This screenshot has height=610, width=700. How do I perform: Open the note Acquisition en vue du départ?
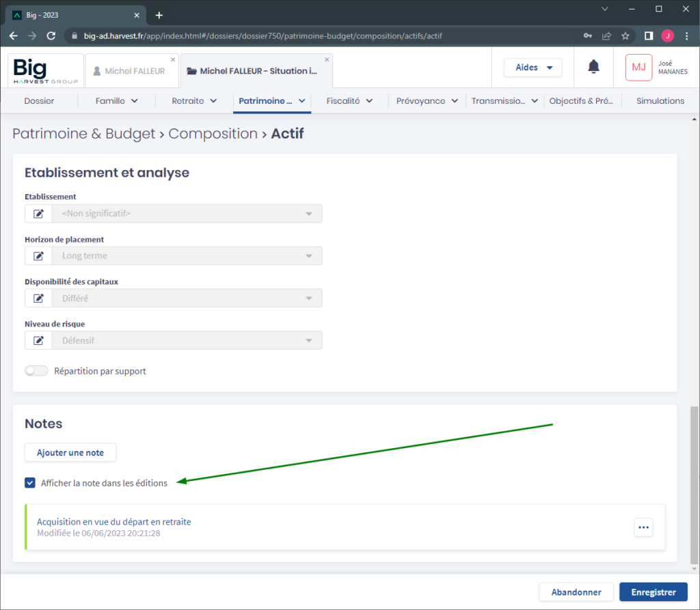[114, 522]
